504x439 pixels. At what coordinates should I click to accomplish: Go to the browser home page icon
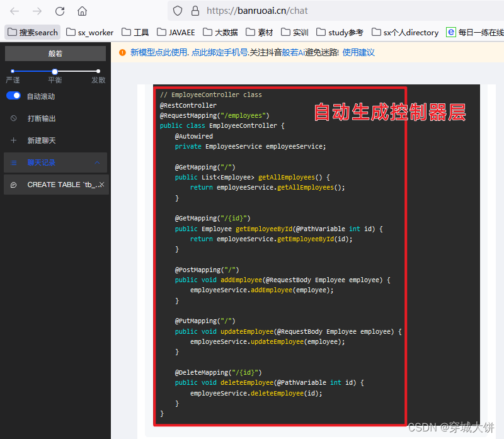pos(83,11)
